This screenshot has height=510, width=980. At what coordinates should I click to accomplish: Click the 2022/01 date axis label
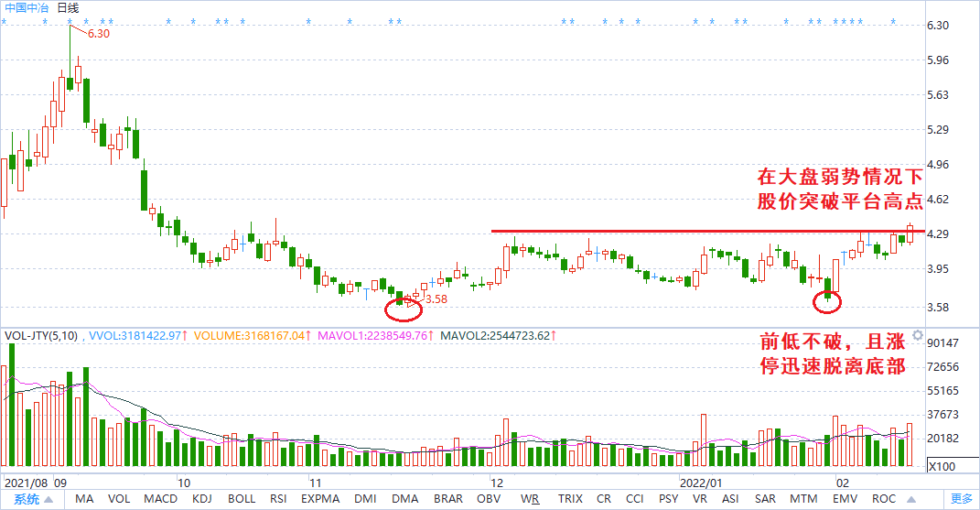(x=701, y=483)
